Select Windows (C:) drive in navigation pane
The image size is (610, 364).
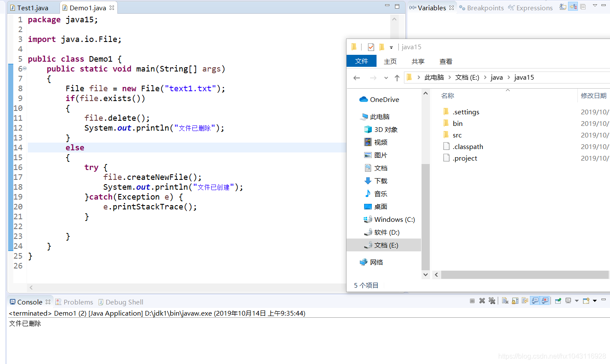[389, 219]
